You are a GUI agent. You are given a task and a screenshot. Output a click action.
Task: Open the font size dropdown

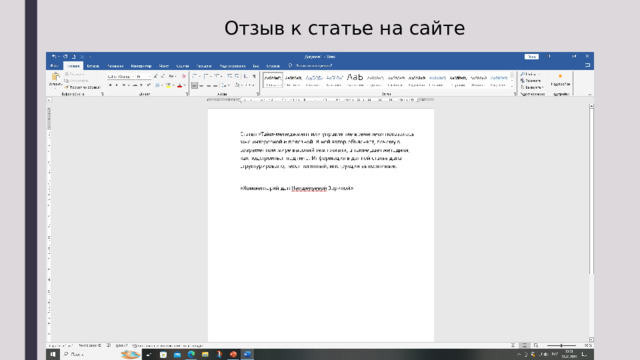point(149,76)
